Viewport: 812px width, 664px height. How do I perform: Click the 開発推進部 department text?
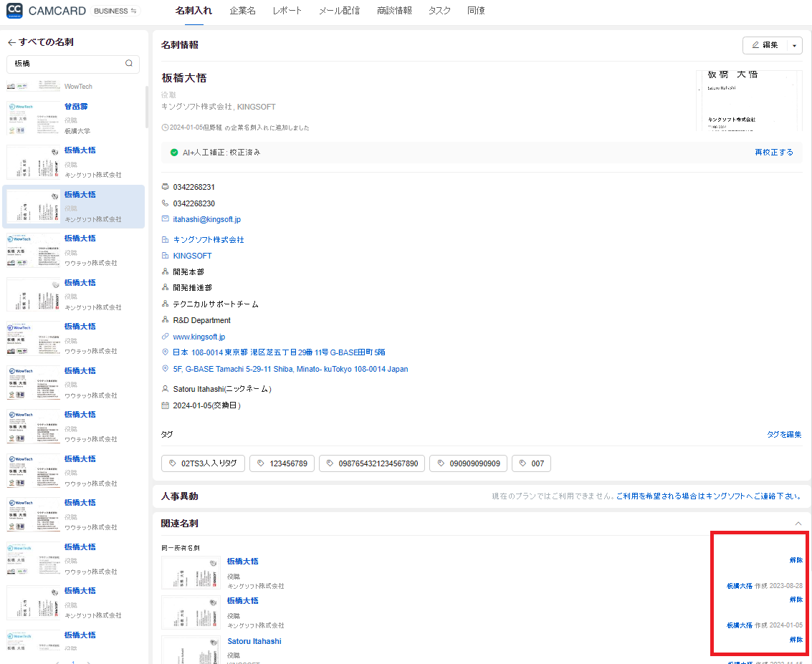click(x=192, y=288)
